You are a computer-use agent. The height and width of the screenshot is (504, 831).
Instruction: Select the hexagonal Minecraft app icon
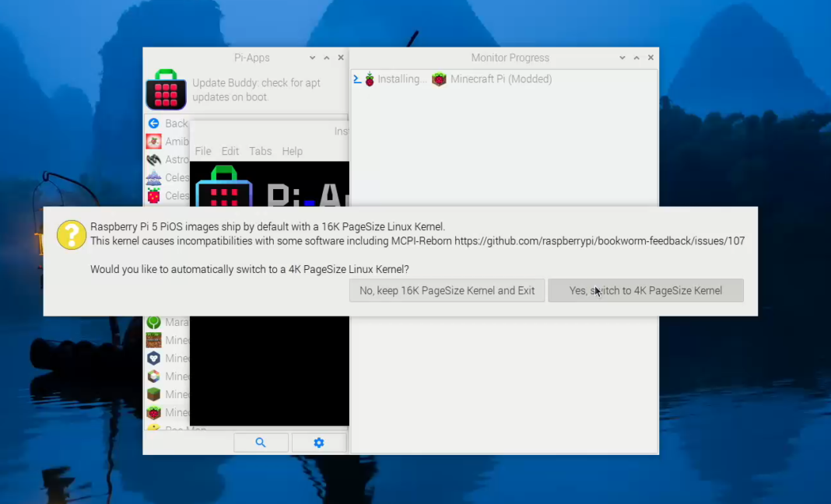click(155, 358)
